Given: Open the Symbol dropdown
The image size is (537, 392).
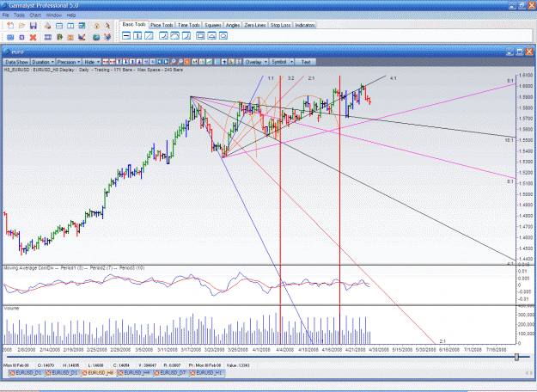Looking at the screenshot, I should pos(282,62).
